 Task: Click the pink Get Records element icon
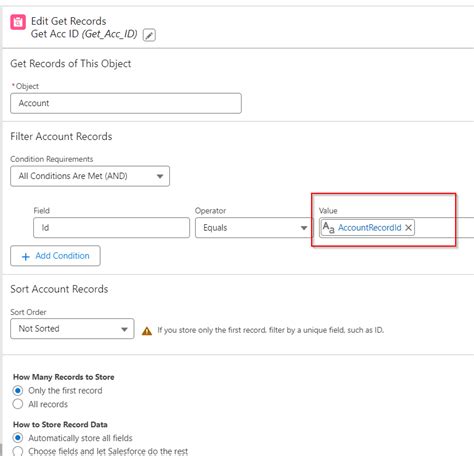coord(18,22)
